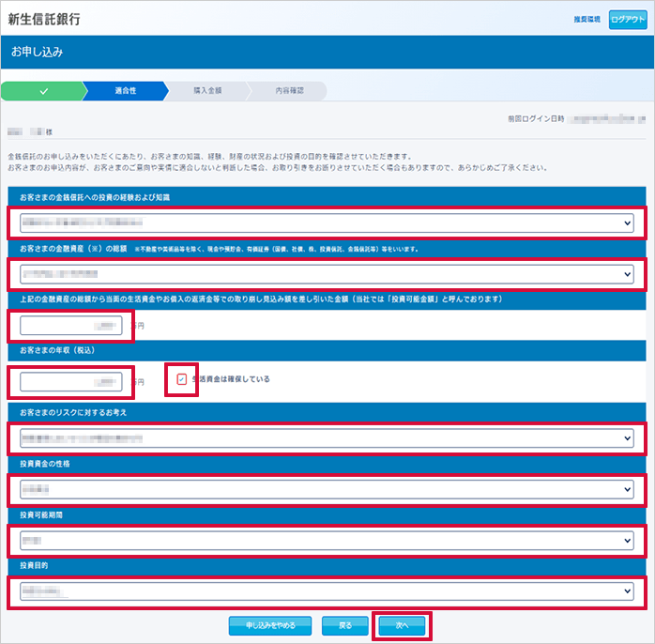Click the 申し込みをやめる button

coord(269,624)
